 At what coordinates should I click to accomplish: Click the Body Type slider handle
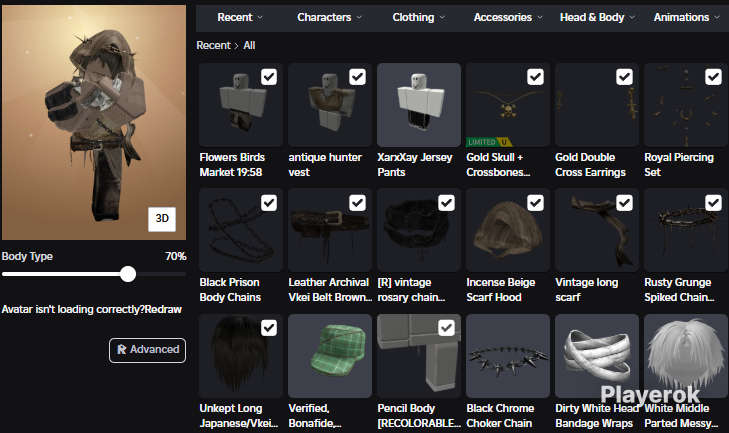pos(127,274)
